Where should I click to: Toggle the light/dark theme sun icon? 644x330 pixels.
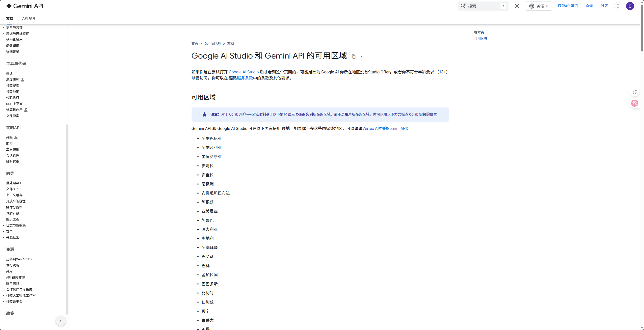517,6
